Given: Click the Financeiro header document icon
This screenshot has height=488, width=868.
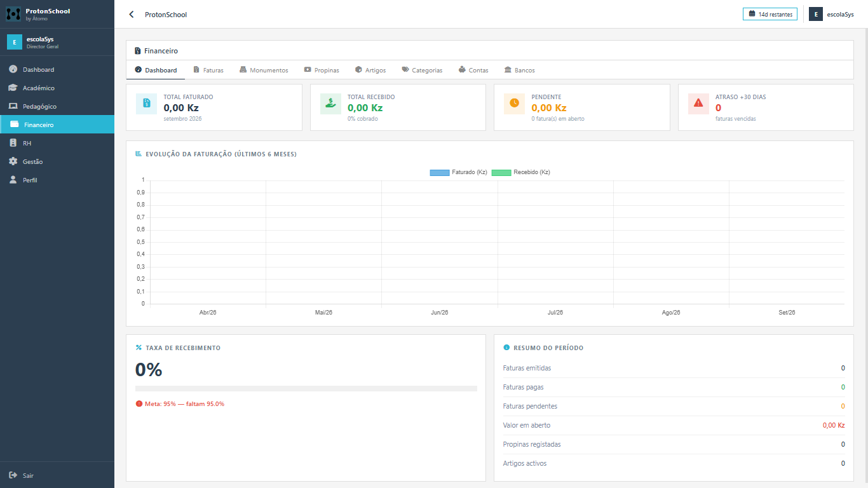Looking at the screenshot, I should 138,51.
